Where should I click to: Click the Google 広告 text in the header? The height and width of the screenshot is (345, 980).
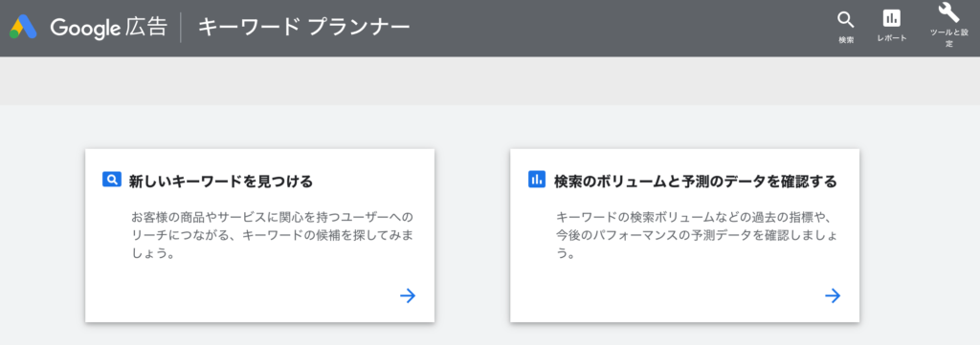click(109, 28)
